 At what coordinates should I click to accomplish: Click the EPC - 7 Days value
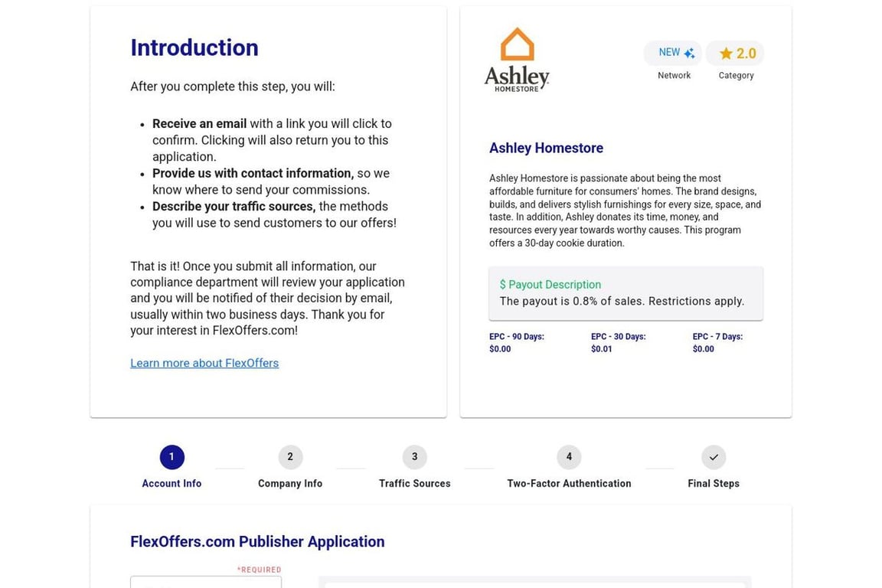pos(703,349)
